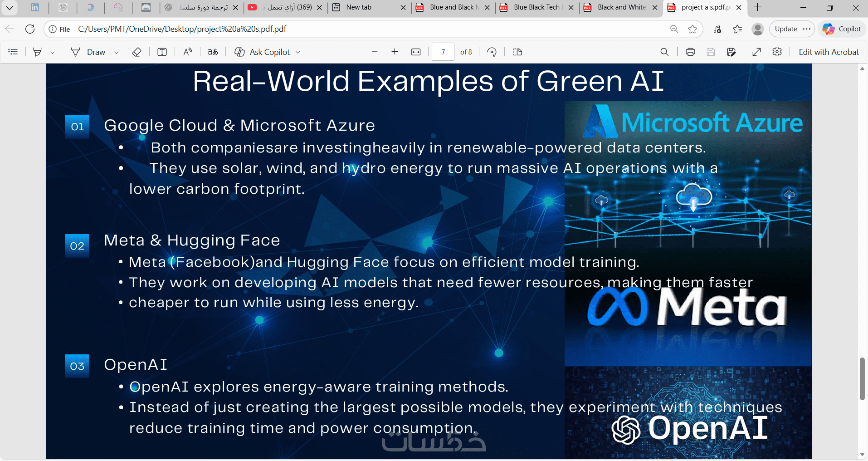Close the New tab tab

(x=403, y=8)
